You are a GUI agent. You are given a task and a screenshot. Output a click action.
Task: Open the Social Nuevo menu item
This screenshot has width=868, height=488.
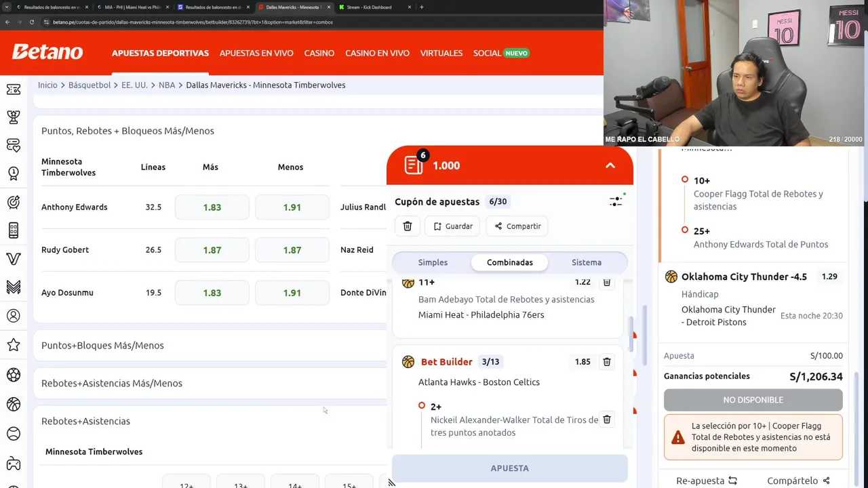501,53
